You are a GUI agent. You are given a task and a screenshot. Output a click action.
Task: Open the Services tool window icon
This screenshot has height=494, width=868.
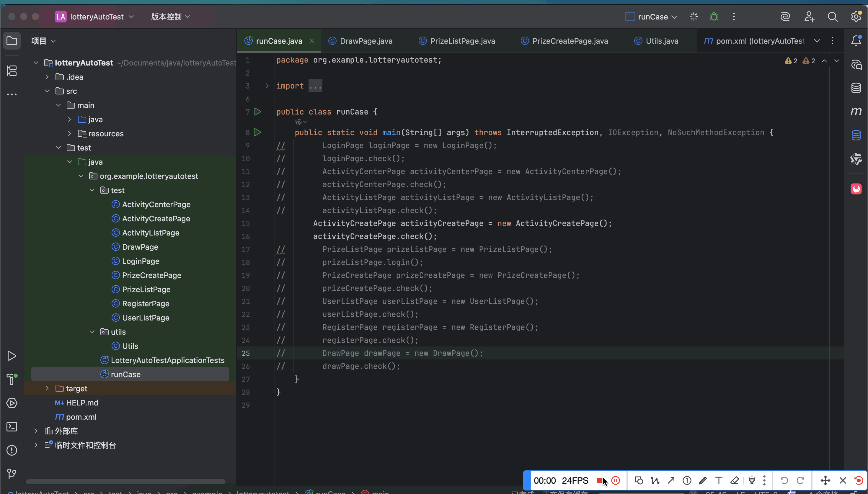(12, 403)
